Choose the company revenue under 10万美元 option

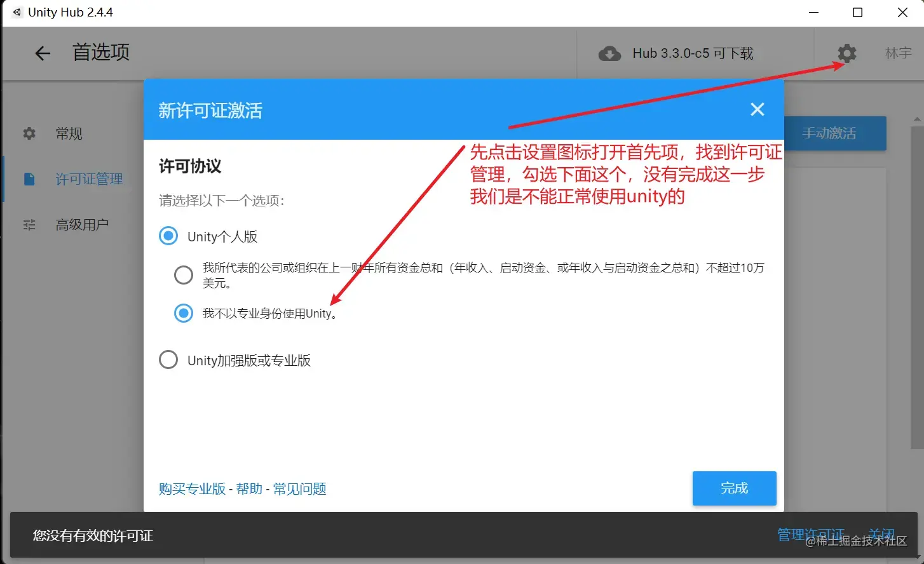tap(184, 275)
